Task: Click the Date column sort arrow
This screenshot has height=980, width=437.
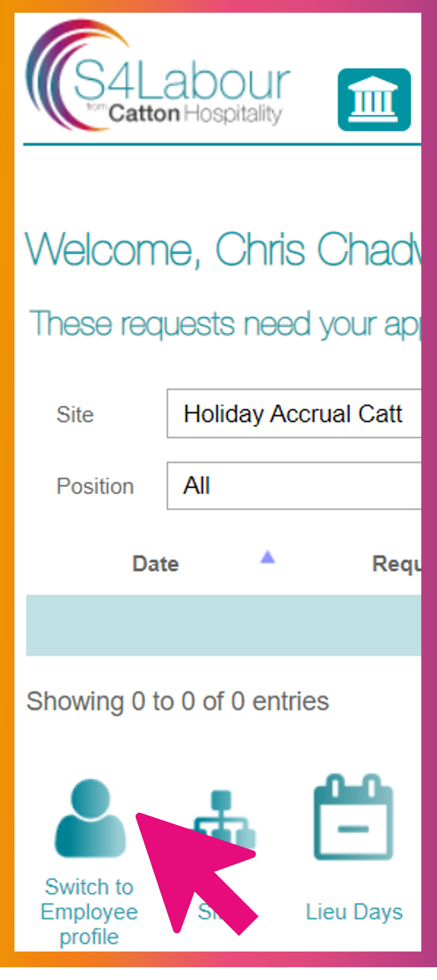Action: coord(268,557)
